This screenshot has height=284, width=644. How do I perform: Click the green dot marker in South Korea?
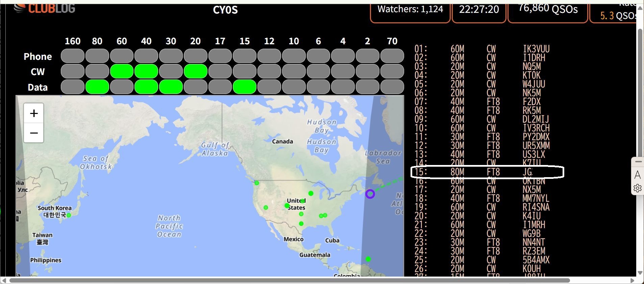(x=69, y=215)
